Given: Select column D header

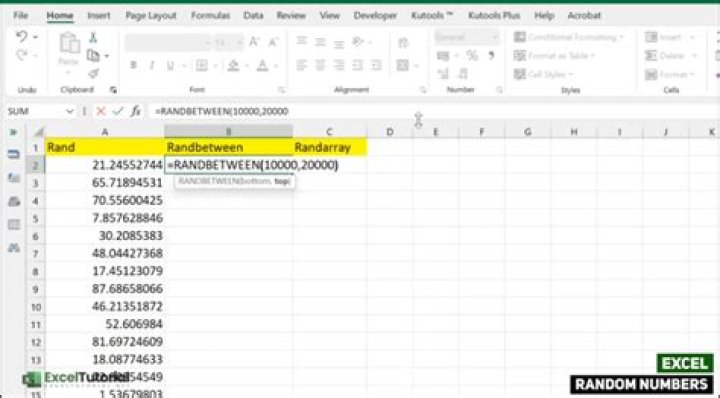Looking at the screenshot, I should coord(389,132).
